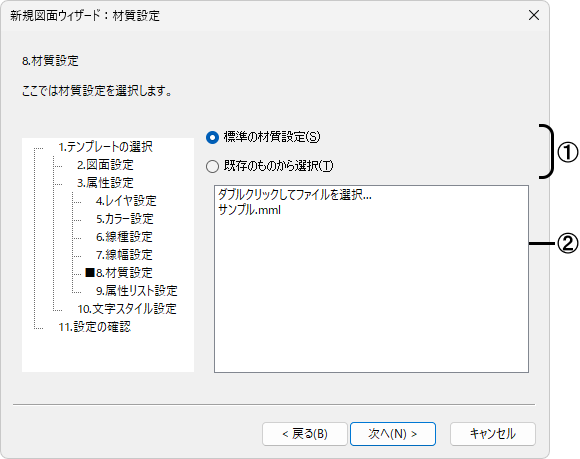
Task: Jump to 11.設定の確認 step
Action: pyautogui.click(x=95, y=327)
